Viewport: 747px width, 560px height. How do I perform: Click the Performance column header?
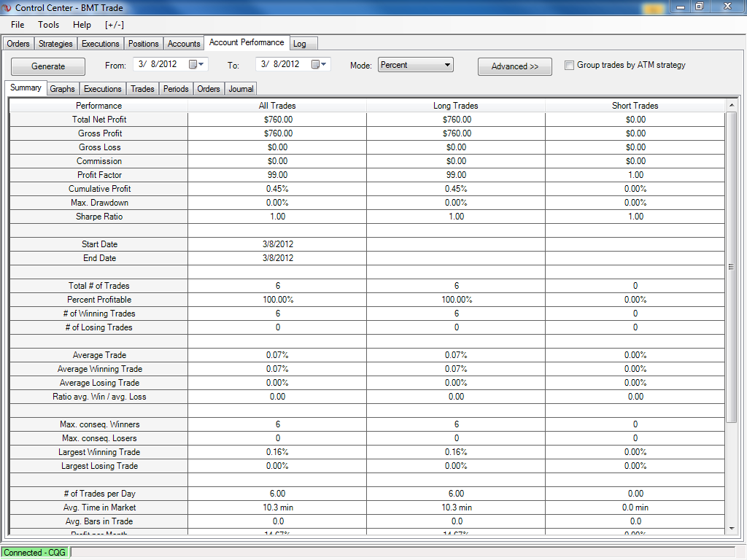(x=98, y=106)
